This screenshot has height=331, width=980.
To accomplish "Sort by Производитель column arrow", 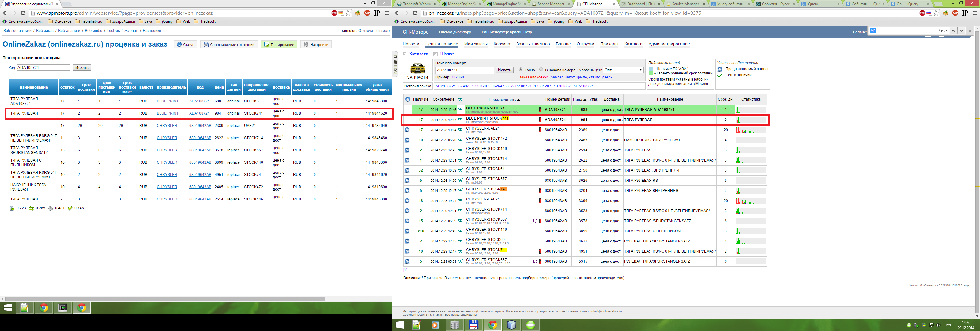I will click(x=518, y=100).
